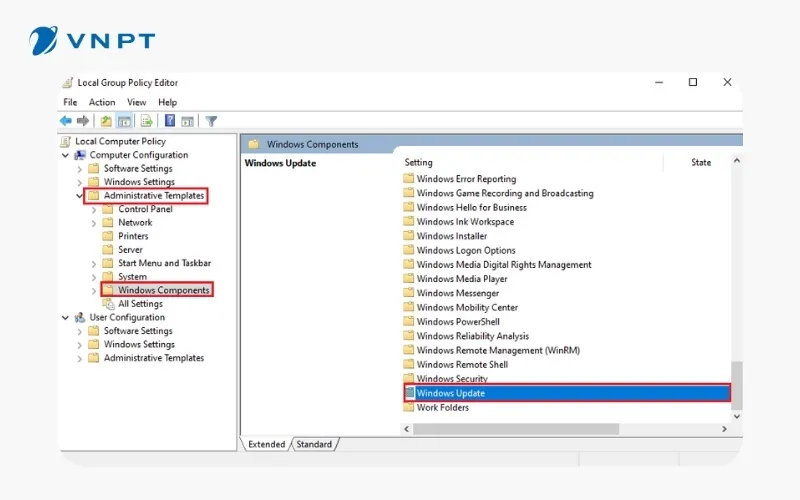Select the Windows Update folder in list
The width and height of the screenshot is (800, 500).
tap(450, 393)
